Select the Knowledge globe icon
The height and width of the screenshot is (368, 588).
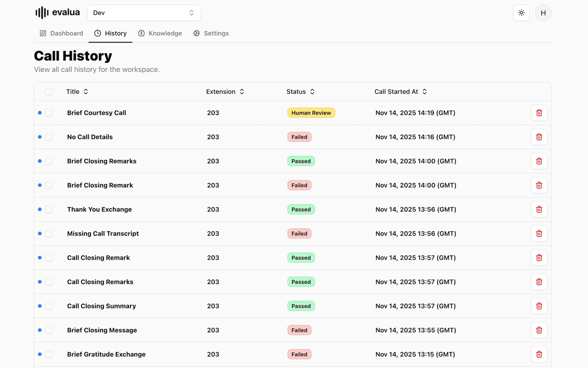(x=141, y=33)
